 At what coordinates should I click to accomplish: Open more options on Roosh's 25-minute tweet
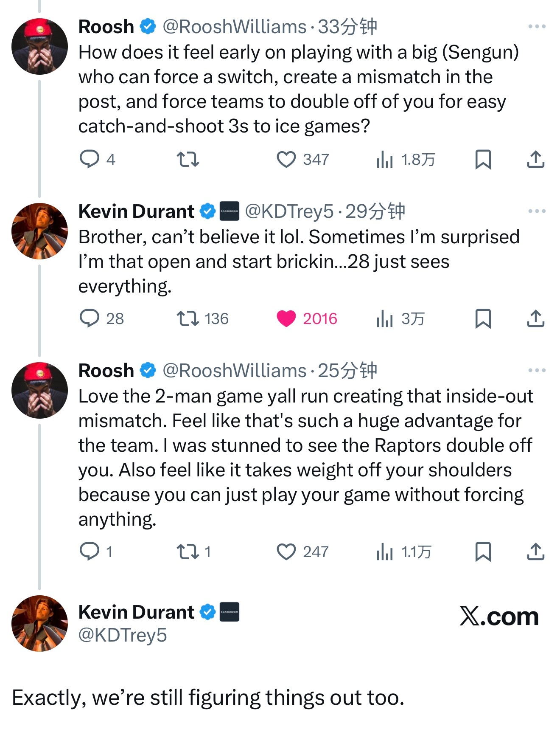pos(537,370)
